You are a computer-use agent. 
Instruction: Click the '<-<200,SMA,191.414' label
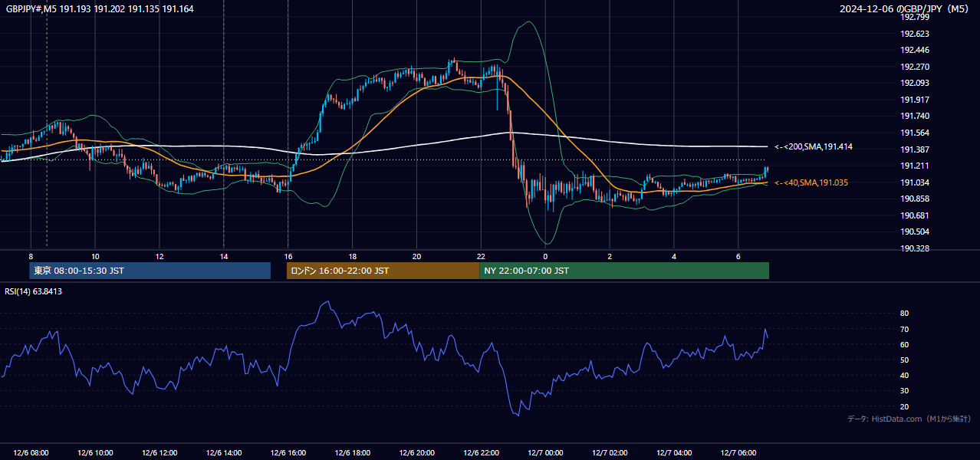tap(814, 146)
